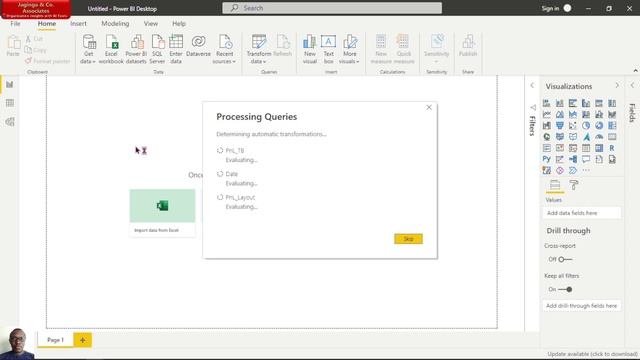The width and height of the screenshot is (640, 360).
Task: Click the Enter data ribbon button
Action: (176, 49)
